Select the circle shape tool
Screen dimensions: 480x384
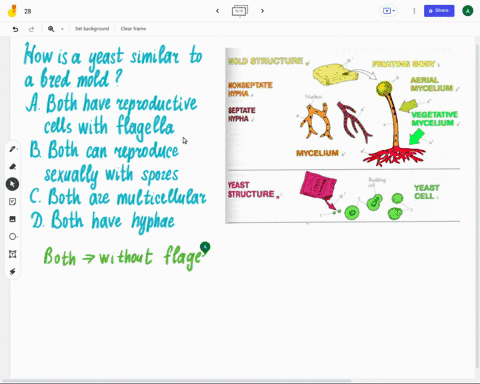[12, 237]
